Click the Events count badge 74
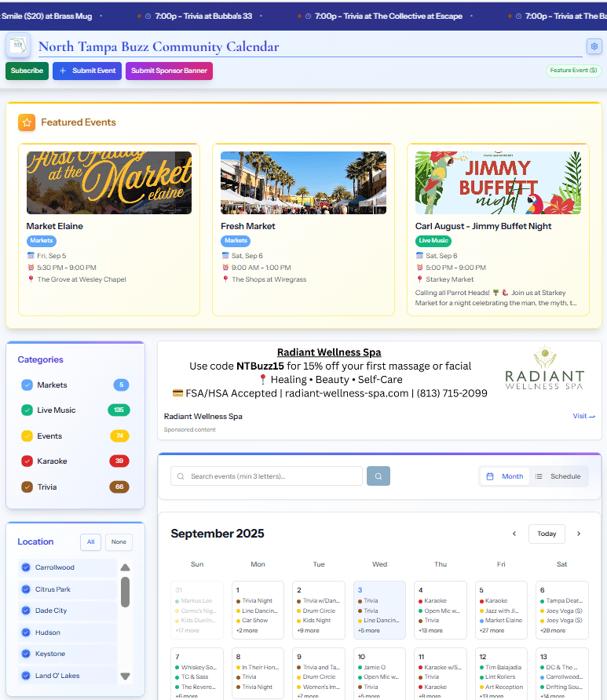The width and height of the screenshot is (607, 700). (119, 436)
